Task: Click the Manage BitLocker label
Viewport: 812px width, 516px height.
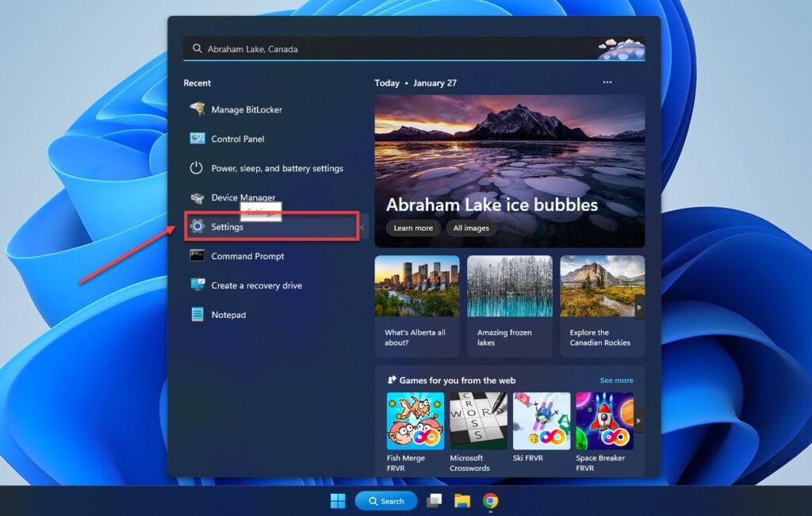Action: (247, 109)
